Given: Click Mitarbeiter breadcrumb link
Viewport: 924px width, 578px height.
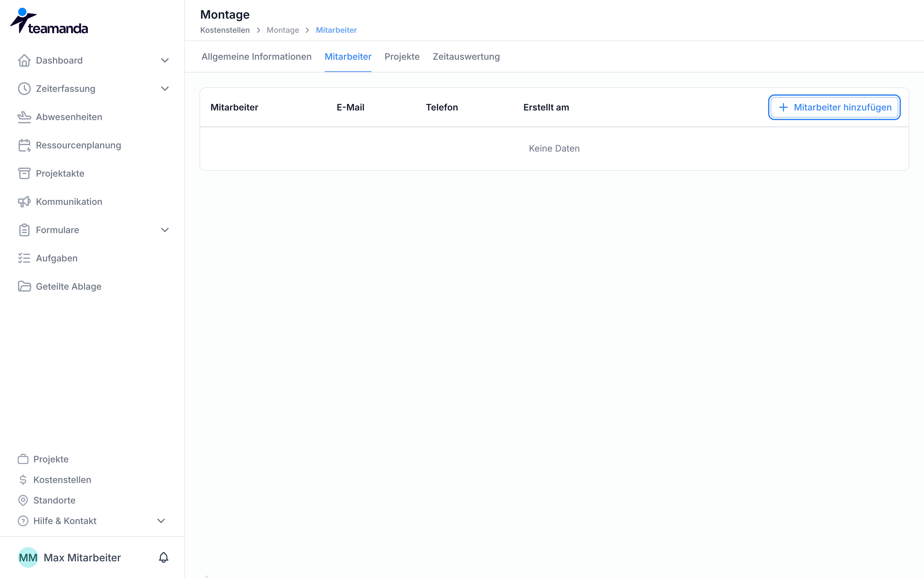Looking at the screenshot, I should 336,30.
